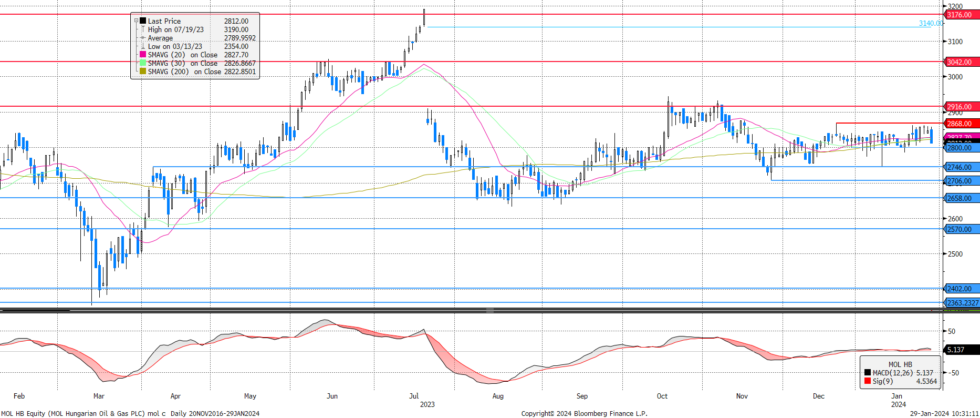
Task: Click the 'Jul' label on time axis
Action: point(414,396)
